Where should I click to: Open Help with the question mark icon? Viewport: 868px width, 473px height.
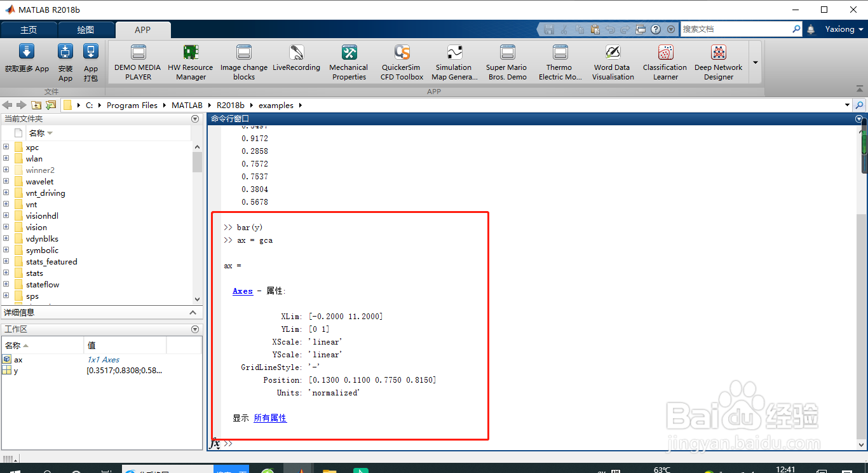tap(656, 29)
